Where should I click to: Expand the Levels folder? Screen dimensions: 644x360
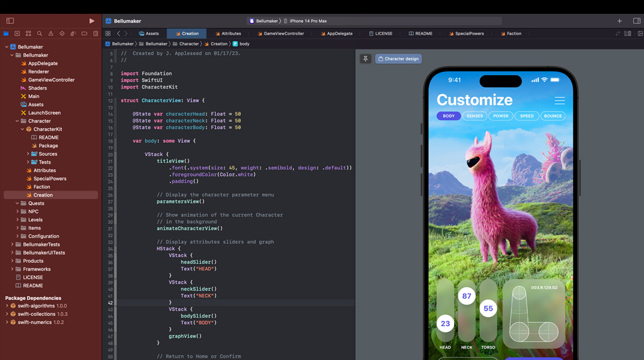coord(17,220)
